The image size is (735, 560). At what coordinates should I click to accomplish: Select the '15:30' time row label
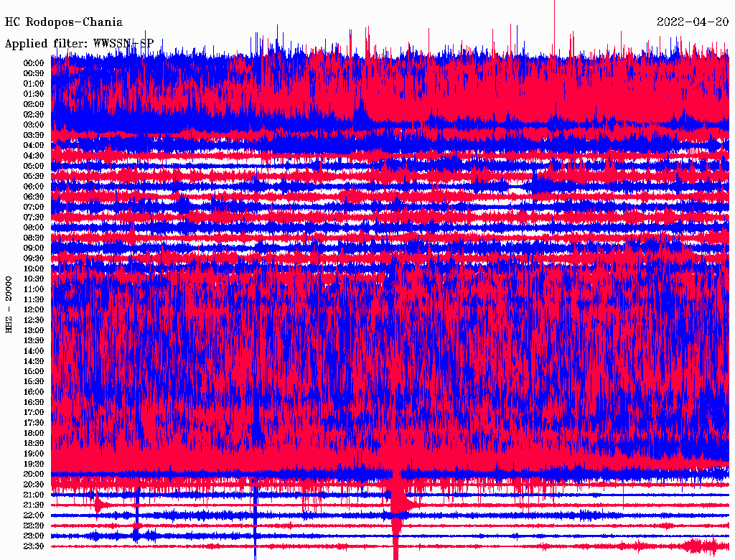(34, 382)
